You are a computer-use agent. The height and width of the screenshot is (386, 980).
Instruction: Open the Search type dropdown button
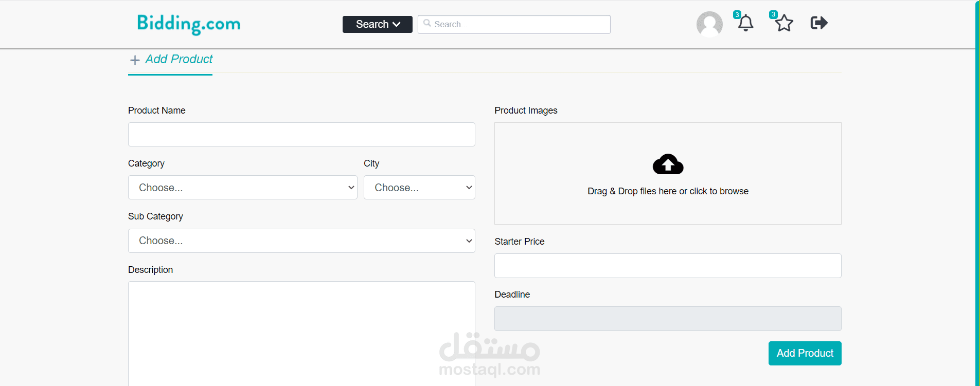[x=378, y=24]
